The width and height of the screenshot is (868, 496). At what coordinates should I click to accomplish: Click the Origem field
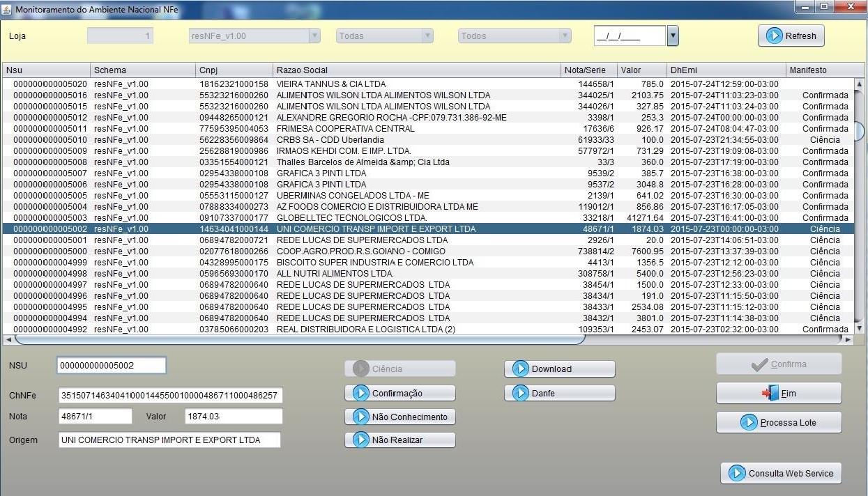169,440
